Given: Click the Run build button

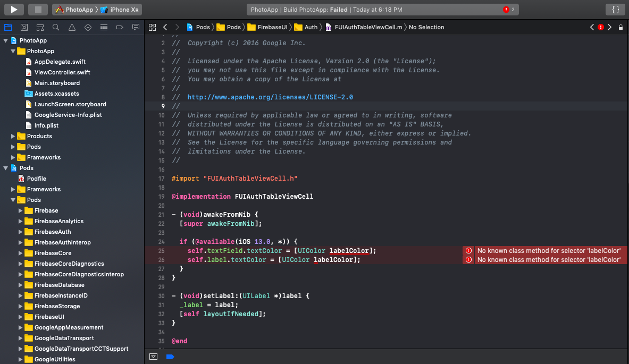Looking at the screenshot, I should 14,10.
